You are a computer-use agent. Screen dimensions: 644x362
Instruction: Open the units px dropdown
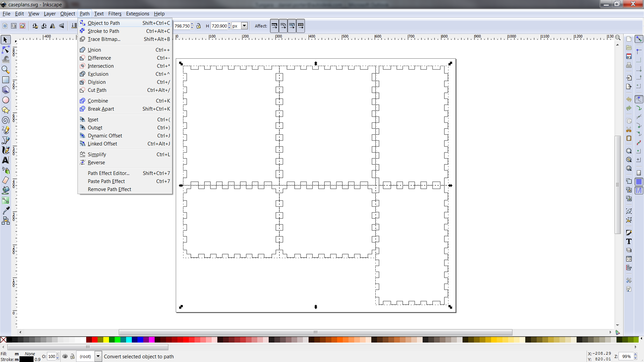tap(245, 26)
